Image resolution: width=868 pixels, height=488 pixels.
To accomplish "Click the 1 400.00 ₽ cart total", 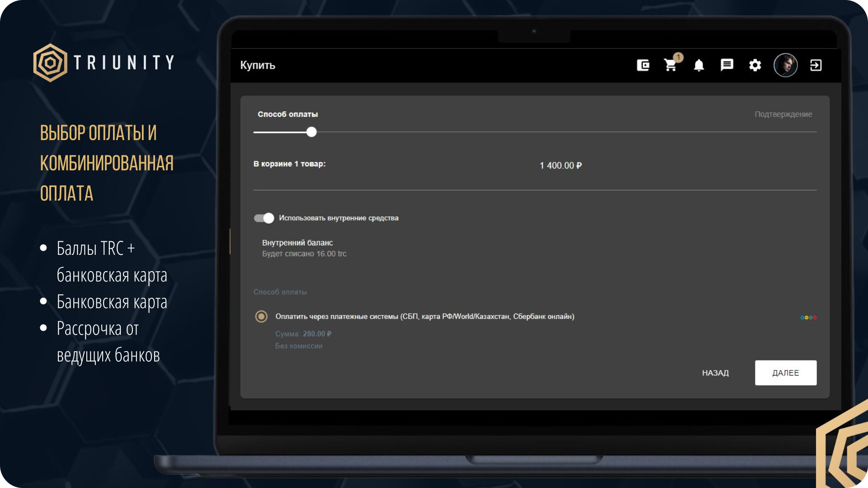I will pyautogui.click(x=561, y=165).
